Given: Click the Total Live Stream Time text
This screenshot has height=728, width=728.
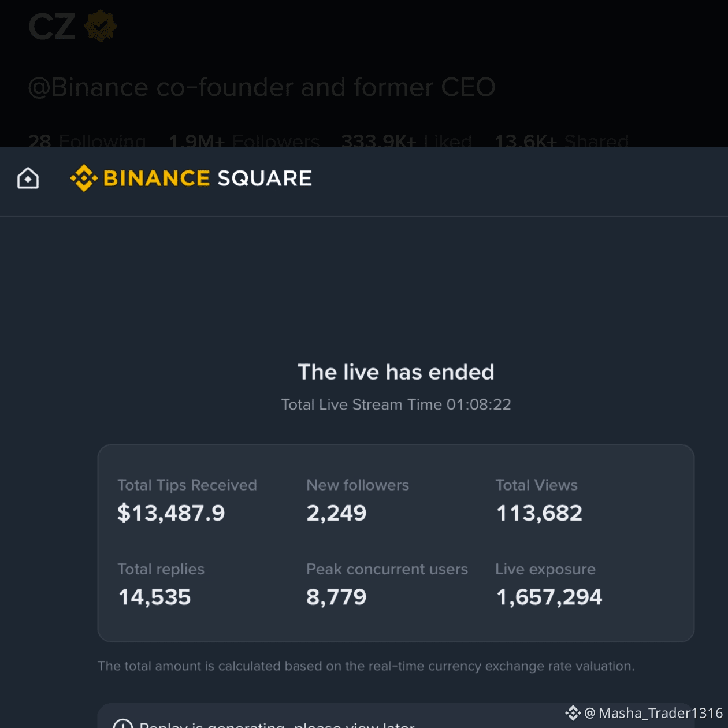Looking at the screenshot, I should point(396,404).
